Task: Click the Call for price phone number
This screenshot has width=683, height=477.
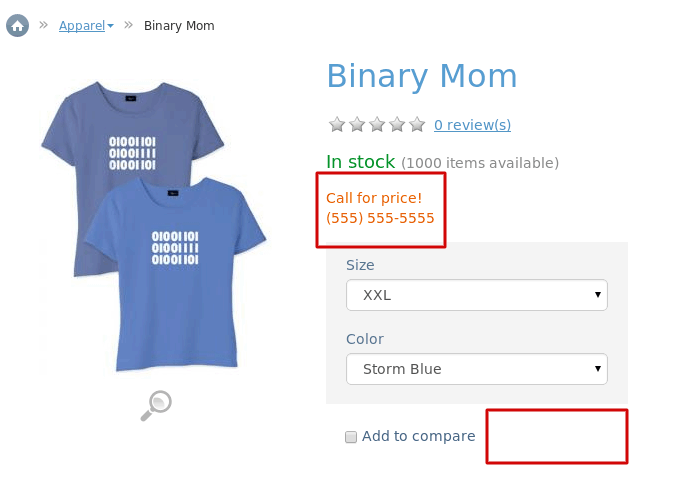Action: tap(380, 218)
